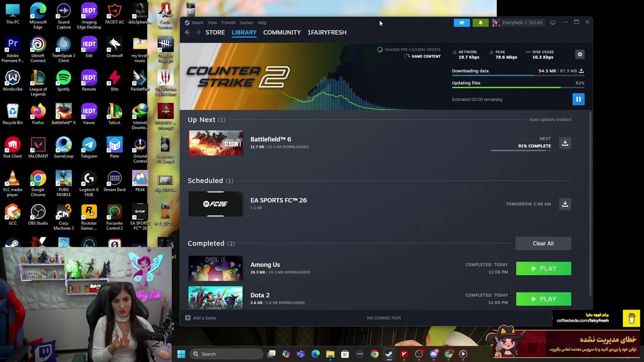Open Task View on the taskbar
Viewport: 644px width, 362px height.
(x=272, y=354)
